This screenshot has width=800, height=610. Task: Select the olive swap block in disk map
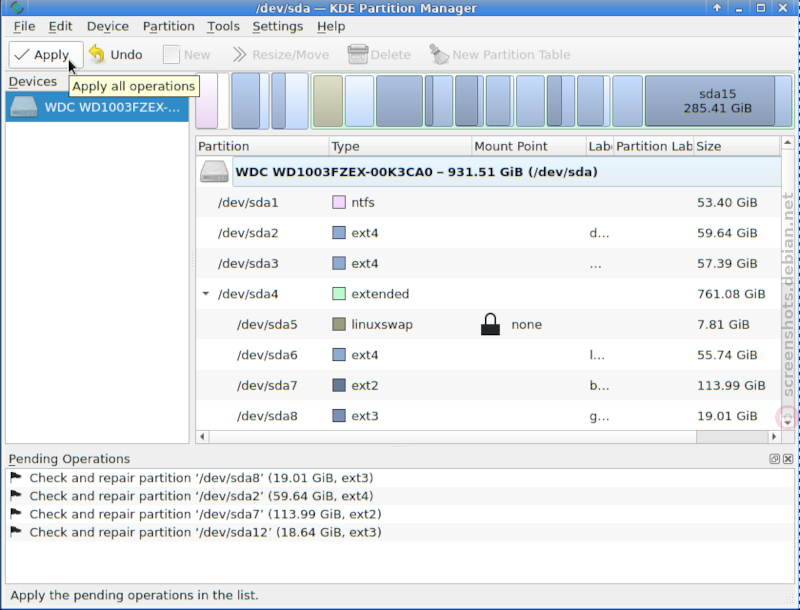[328, 100]
